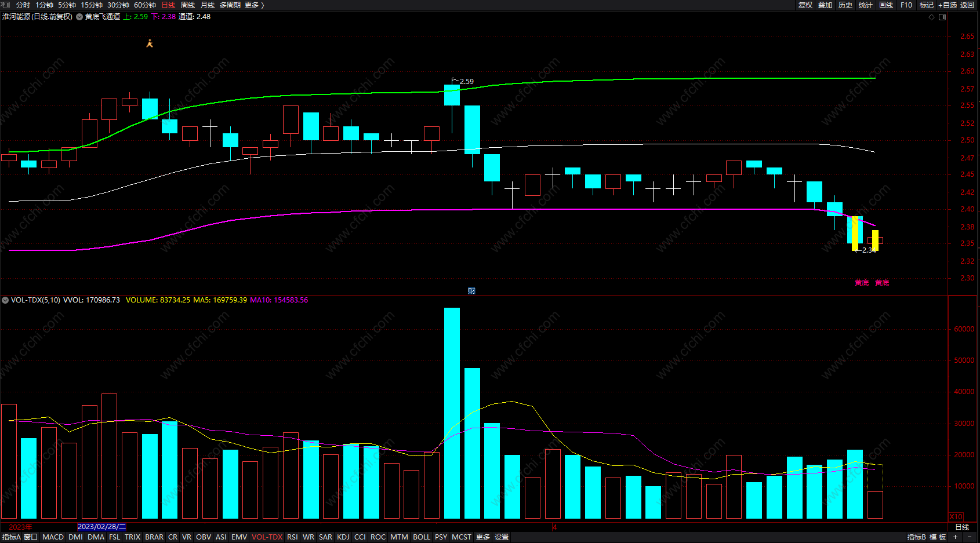The height and width of the screenshot is (543, 980).
Task: Switch to the DMI indicator
Action: 75,537
